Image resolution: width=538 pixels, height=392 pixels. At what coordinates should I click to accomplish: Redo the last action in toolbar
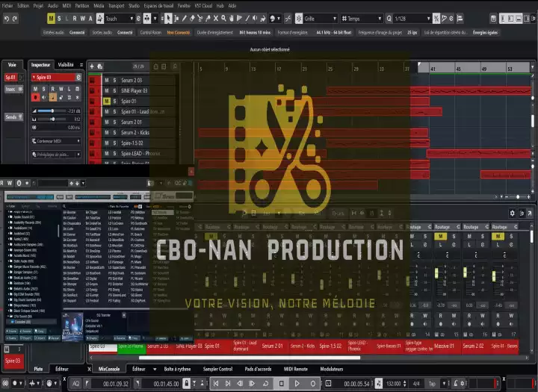point(14,19)
